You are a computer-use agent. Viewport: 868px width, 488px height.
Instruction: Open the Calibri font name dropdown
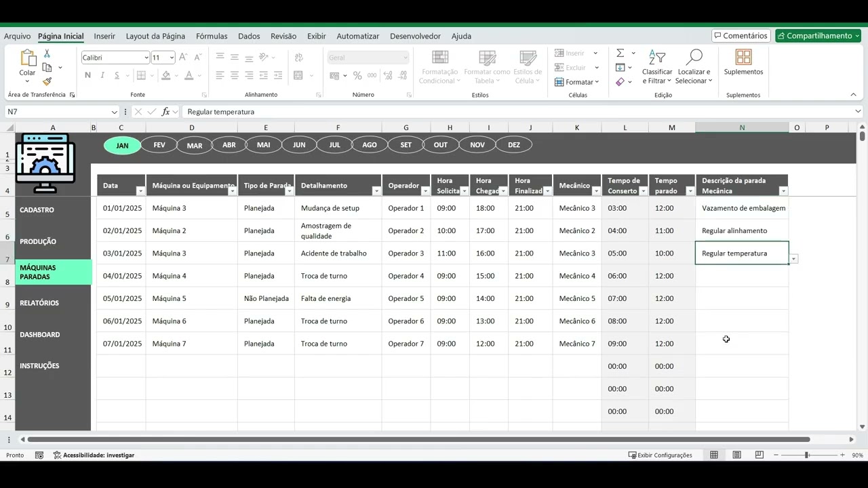click(x=146, y=58)
